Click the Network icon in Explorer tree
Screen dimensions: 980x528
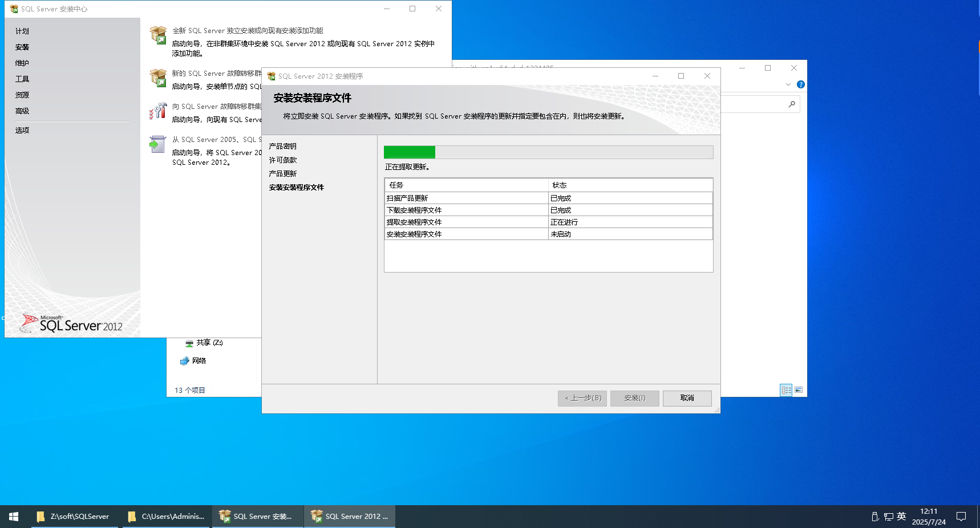pyautogui.click(x=184, y=361)
